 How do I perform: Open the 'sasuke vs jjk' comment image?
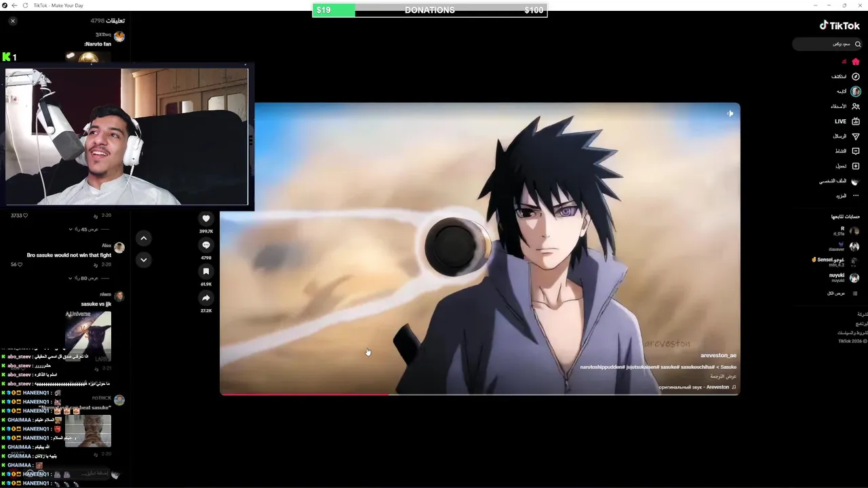point(88,335)
